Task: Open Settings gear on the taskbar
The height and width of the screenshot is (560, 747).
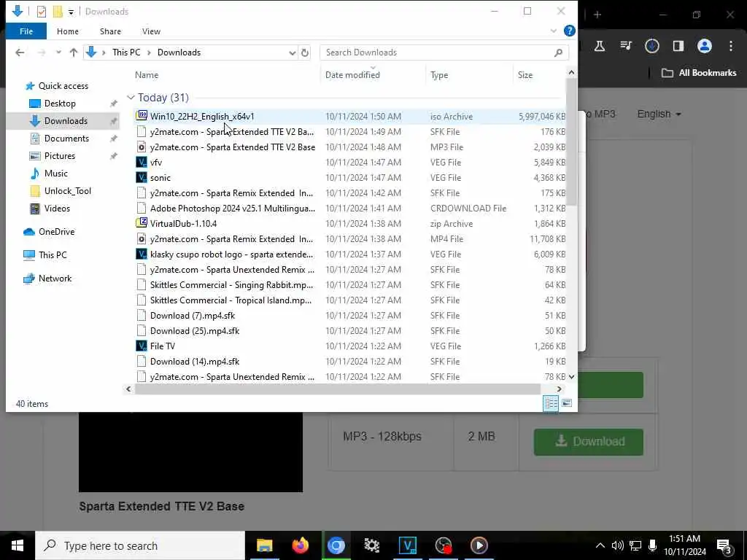Action: 371,545
